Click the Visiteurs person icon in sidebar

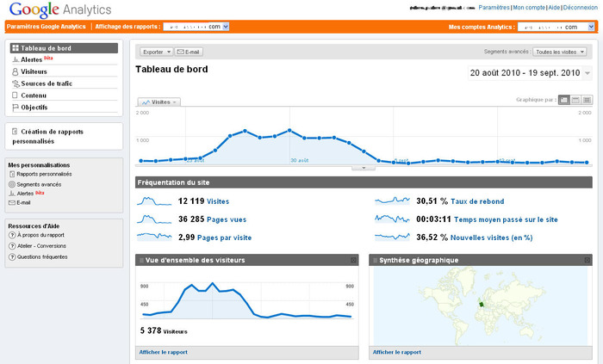coord(16,71)
